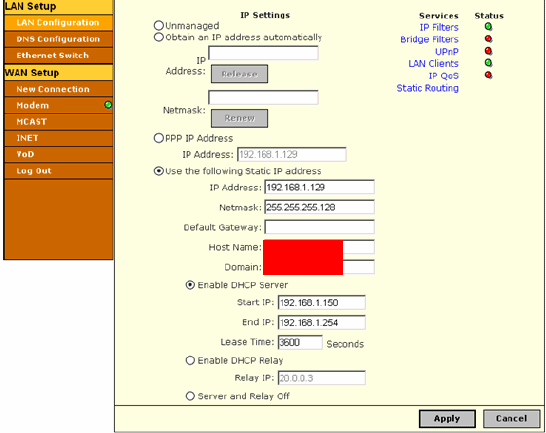Click the IP Filters green status indicator

click(488, 26)
